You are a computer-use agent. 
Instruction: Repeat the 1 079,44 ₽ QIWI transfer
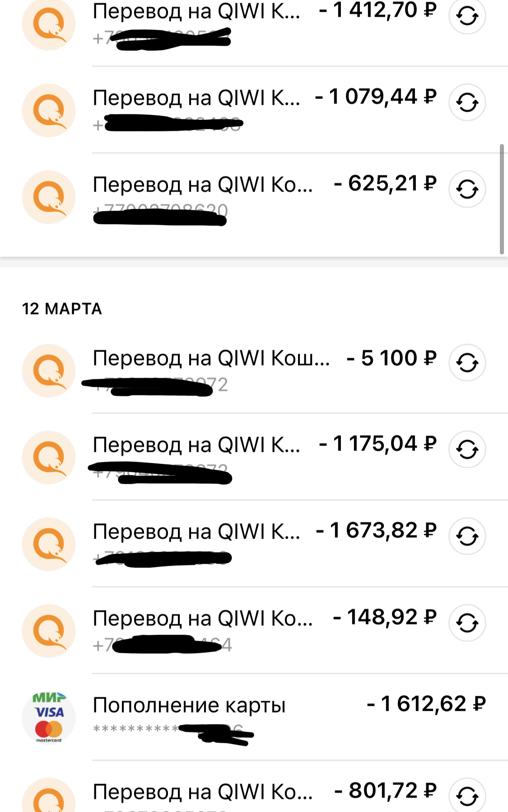[467, 103]
